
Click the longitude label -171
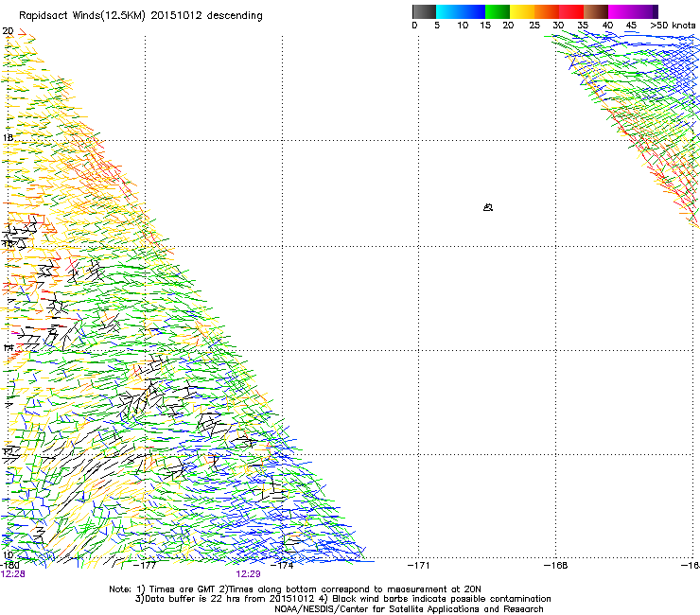coord(419,566)
